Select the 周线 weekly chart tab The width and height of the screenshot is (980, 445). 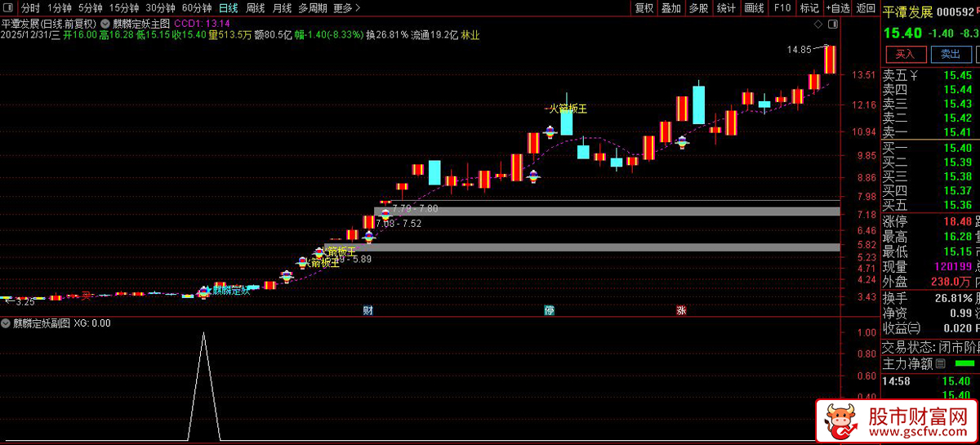pyautogui.click(x=256, y=8)
